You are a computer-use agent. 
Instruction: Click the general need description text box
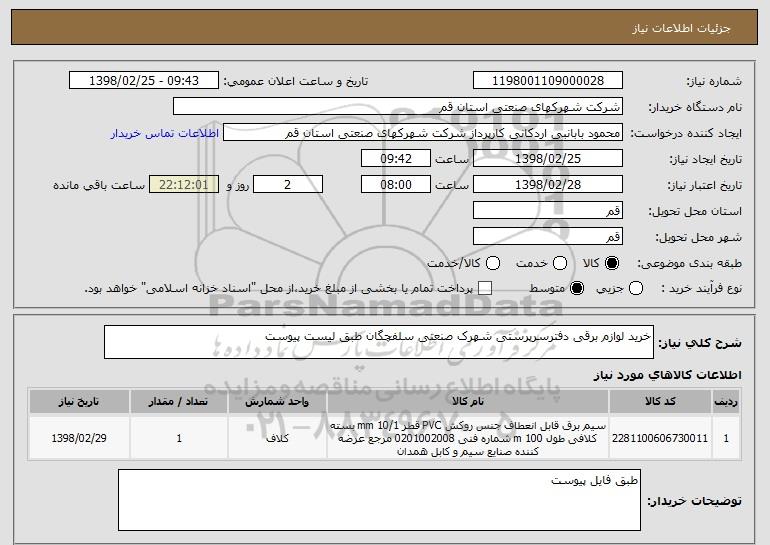(x=379, y=342)
